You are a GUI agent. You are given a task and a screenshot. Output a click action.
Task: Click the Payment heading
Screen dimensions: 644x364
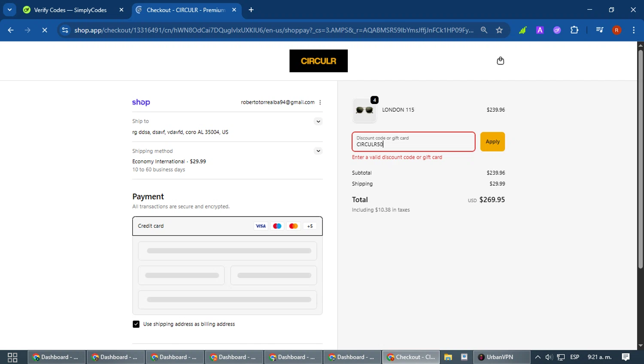click(148, 196)
